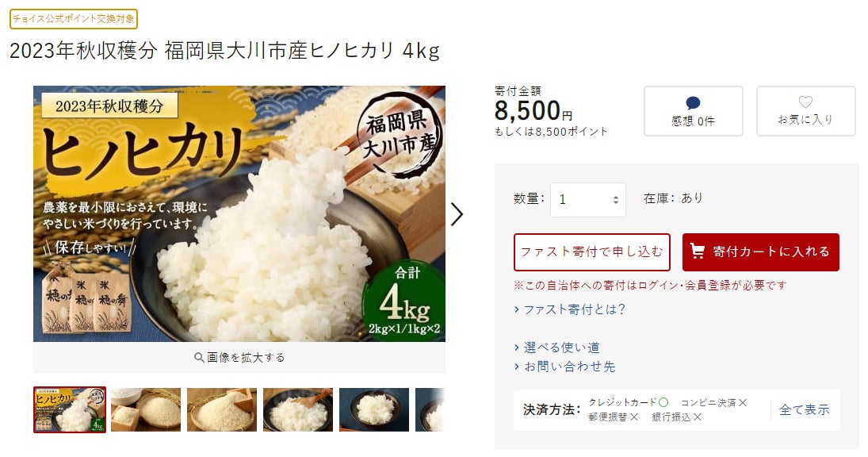Click chevron beside ファスト寄付とは？
This screenshot has width=868, height=457.
pos(517,309)
